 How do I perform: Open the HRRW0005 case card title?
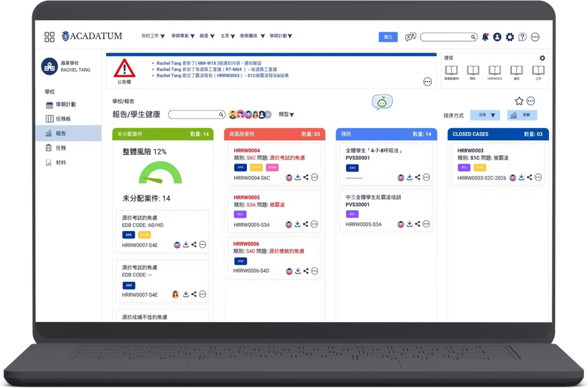pyautogui.click(x=247, y=197)
